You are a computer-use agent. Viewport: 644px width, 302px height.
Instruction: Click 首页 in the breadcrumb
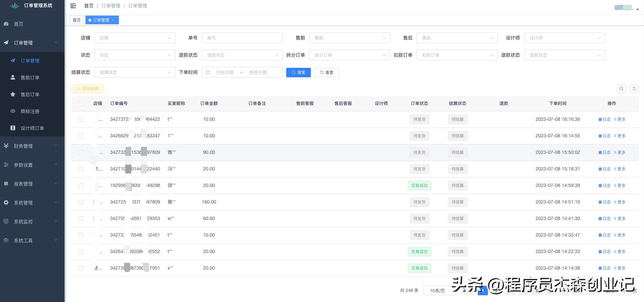[x=89, y=6]
